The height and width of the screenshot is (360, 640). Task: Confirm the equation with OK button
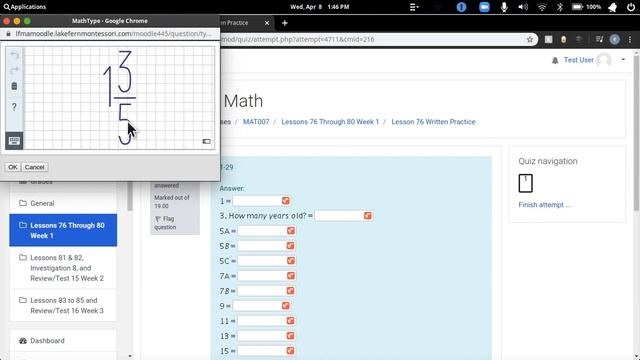click(x=13, y=167)
